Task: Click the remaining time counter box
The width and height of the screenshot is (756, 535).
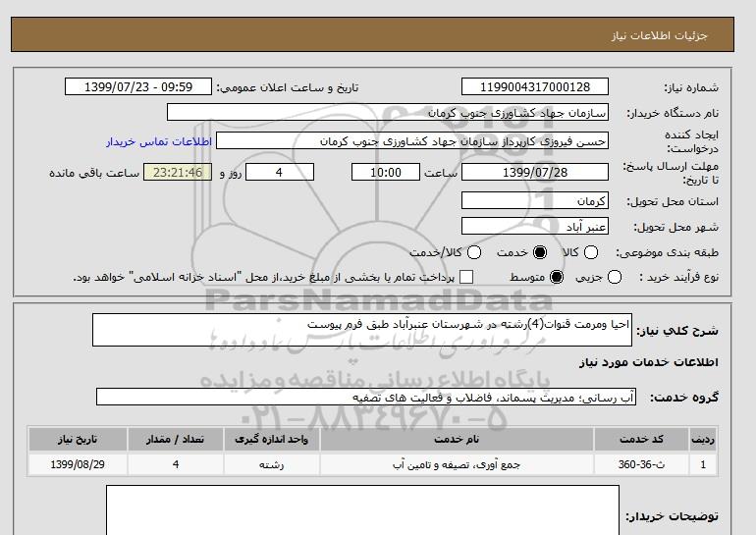Action: pyautogui.click(x=178, y=172)
